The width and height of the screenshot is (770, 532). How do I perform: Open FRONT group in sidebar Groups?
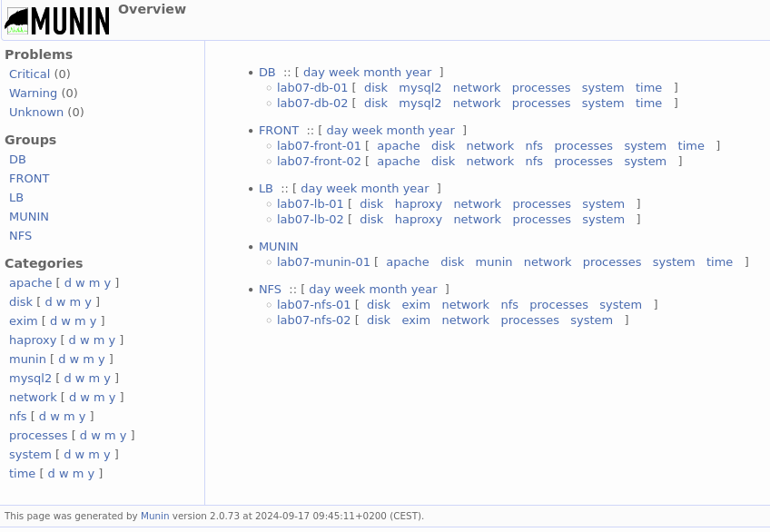point(29,179)
